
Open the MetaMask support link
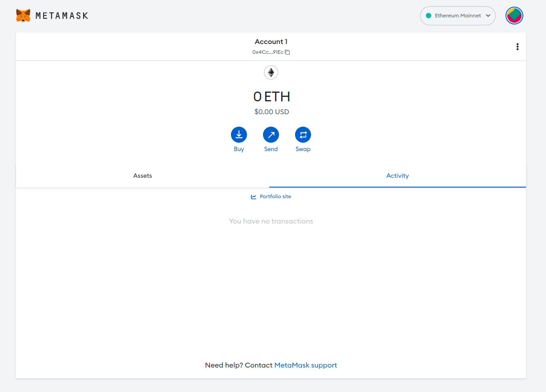[x=306, y=365]
